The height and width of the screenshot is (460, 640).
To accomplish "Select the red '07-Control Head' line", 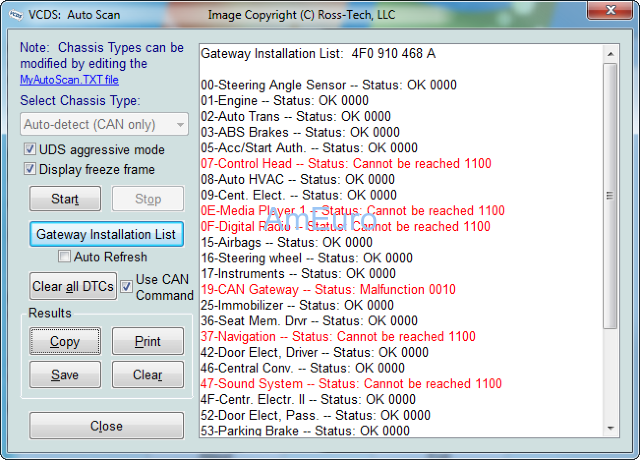I will 346,164.
